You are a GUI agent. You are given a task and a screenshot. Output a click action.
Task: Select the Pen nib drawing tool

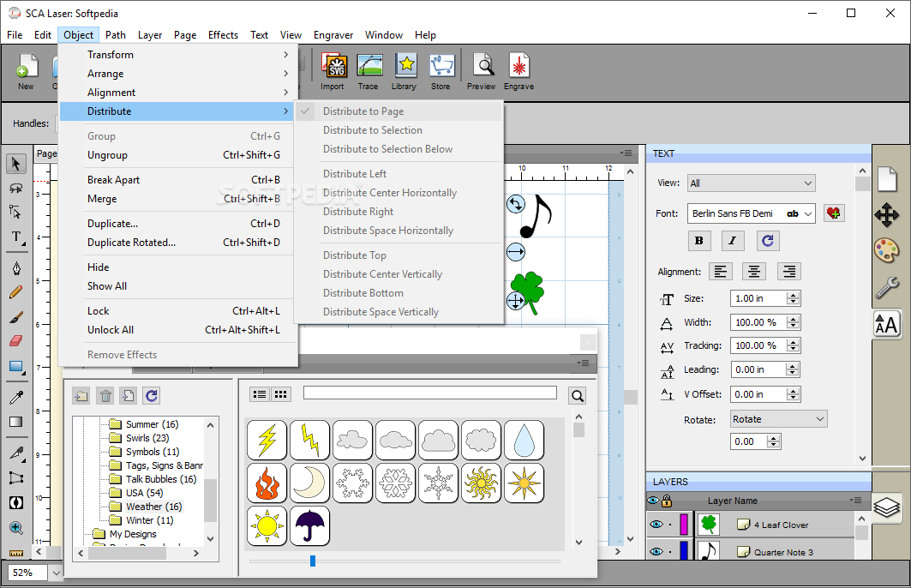coord(16,267)
